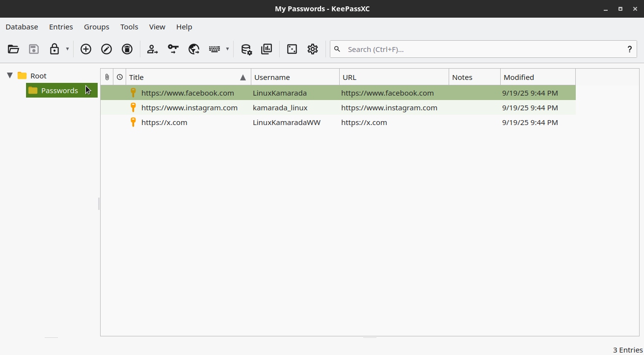The width and height of the screenshot is (644, 355).
Task: Sort by attachments paperclip column
Action: (107, 77)
